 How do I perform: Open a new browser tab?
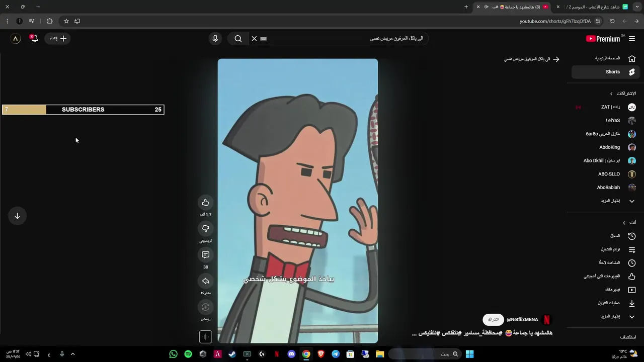466,7
